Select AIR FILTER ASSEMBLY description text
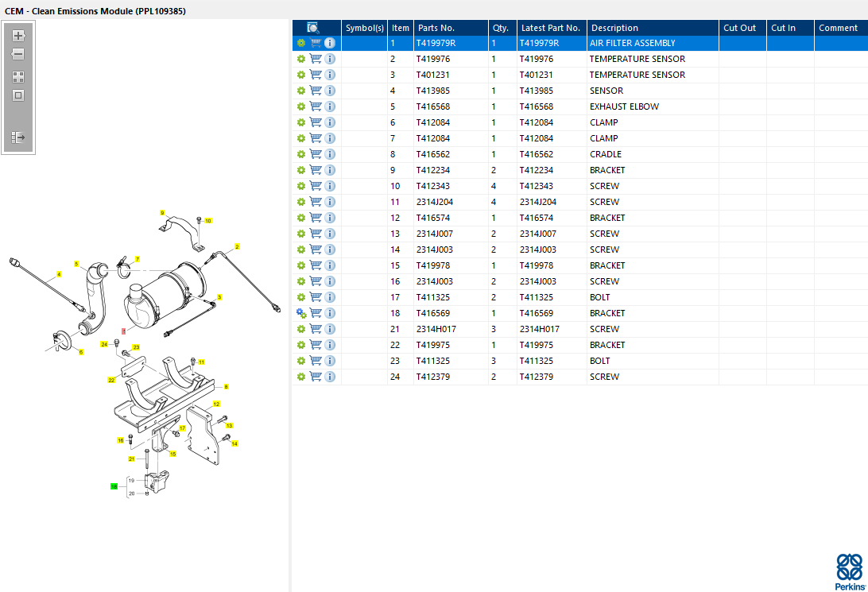 point(633,43)
